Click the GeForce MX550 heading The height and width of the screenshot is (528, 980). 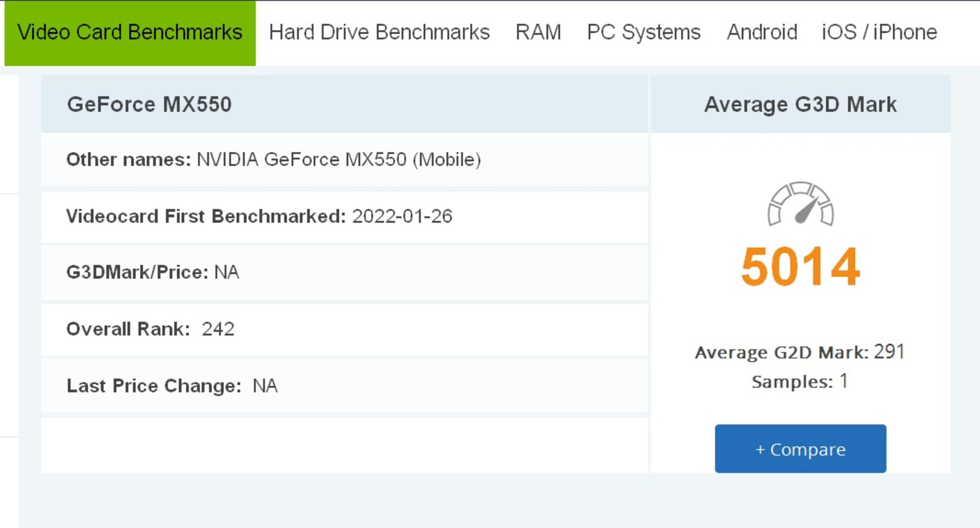pyautogui.click(x=149, y=105)
